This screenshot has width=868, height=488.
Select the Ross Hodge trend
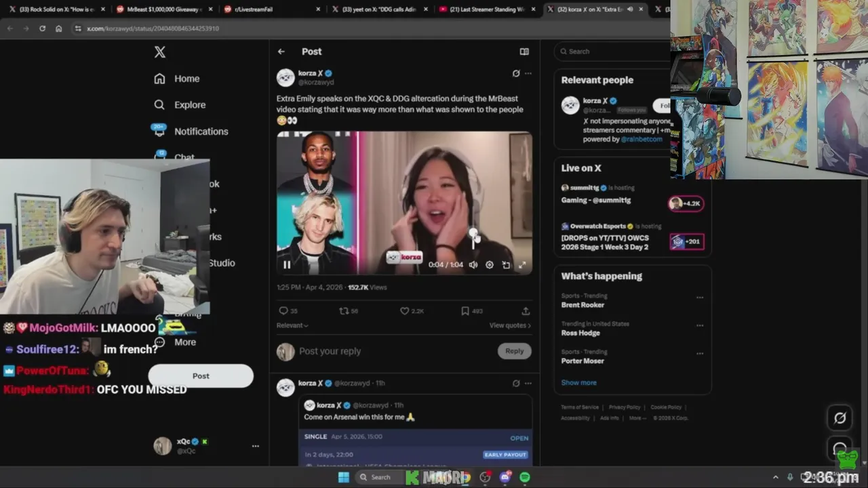click(x=580, y=333)
